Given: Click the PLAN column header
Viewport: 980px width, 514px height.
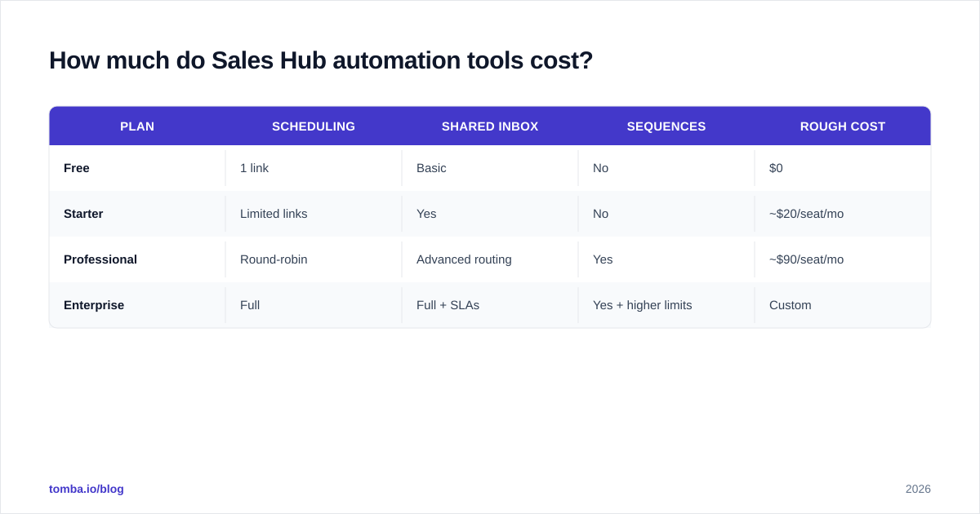Looking at the screenshot, I should [137, 126].
